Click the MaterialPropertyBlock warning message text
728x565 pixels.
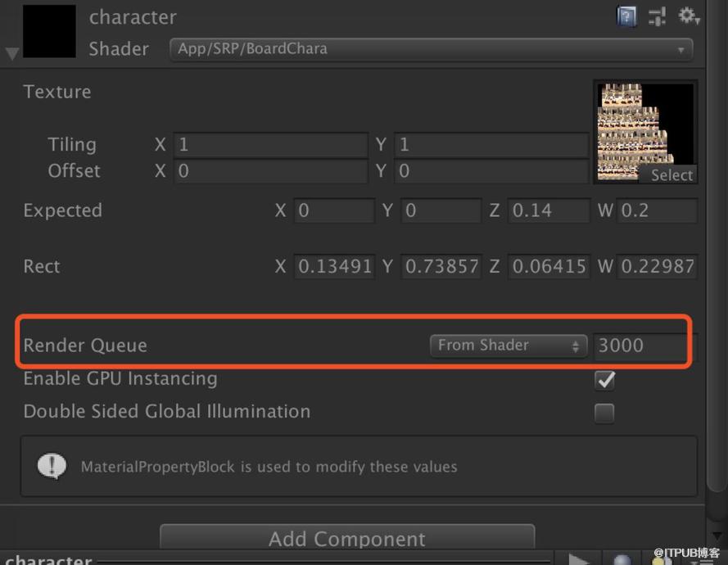click(x=269, y=467)
